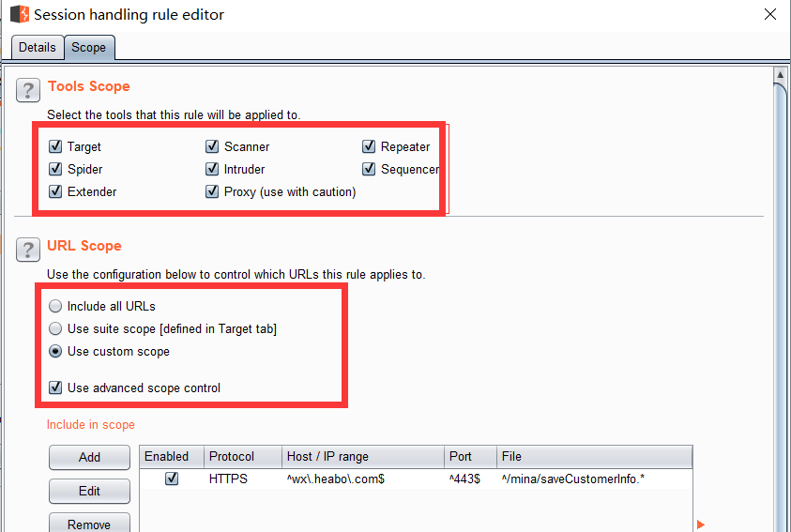Toggle Use advanced scope control checkbox

56,388
